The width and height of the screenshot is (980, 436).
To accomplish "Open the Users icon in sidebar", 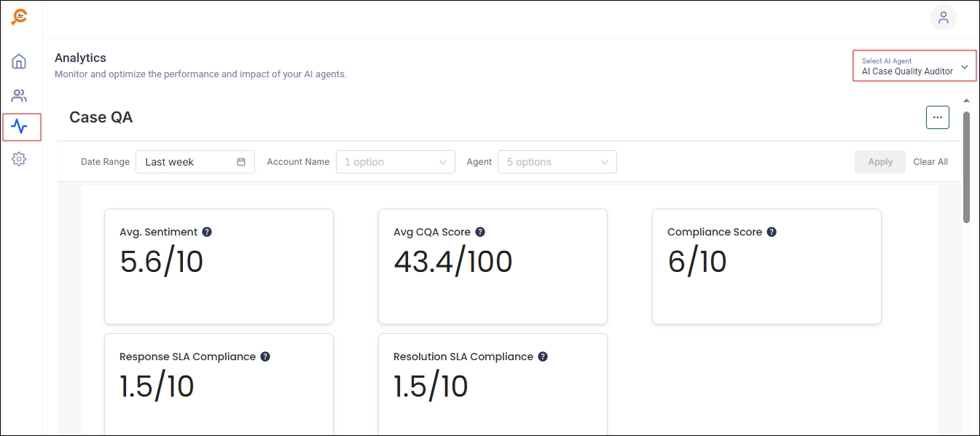I will coord(19,96).
